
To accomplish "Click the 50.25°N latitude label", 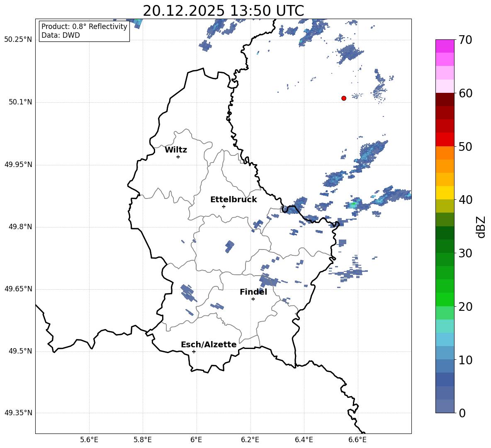I will click(18, 40).
